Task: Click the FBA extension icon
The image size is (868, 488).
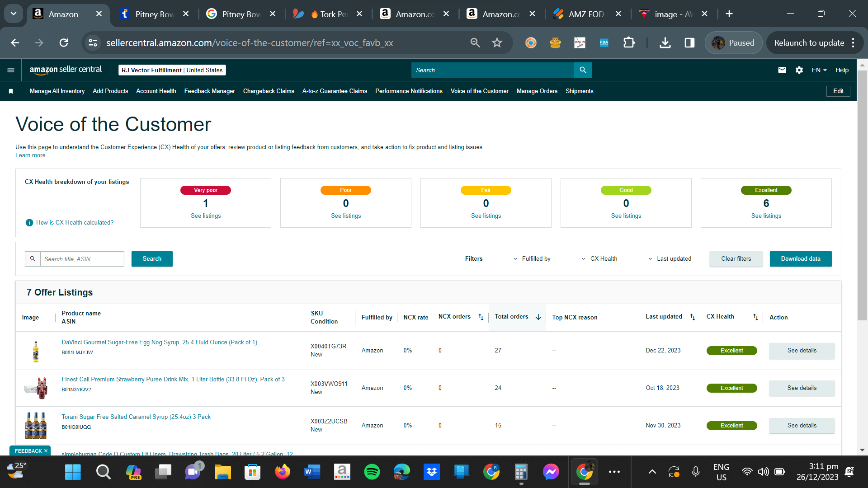Action: click(x=604, y=43)
